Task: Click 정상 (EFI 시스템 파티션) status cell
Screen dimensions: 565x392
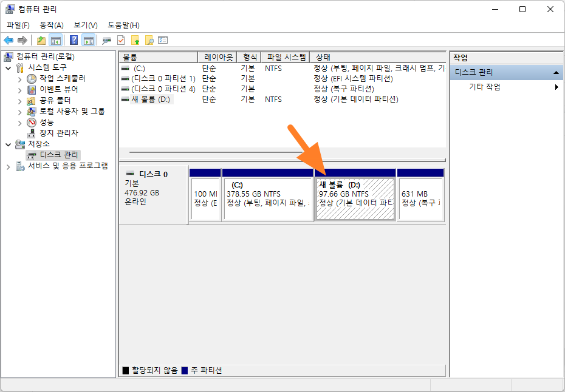Action: (x=353, y=78)
